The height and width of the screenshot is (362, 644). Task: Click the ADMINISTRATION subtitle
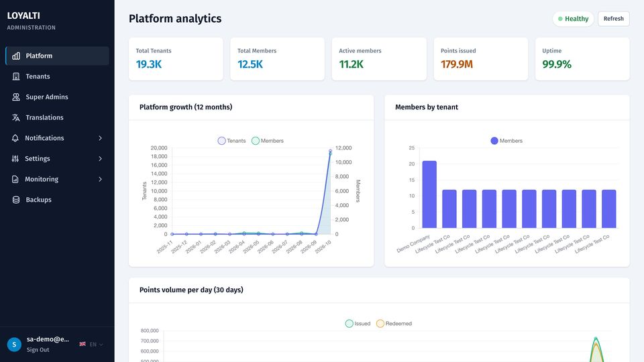[32, 27]
